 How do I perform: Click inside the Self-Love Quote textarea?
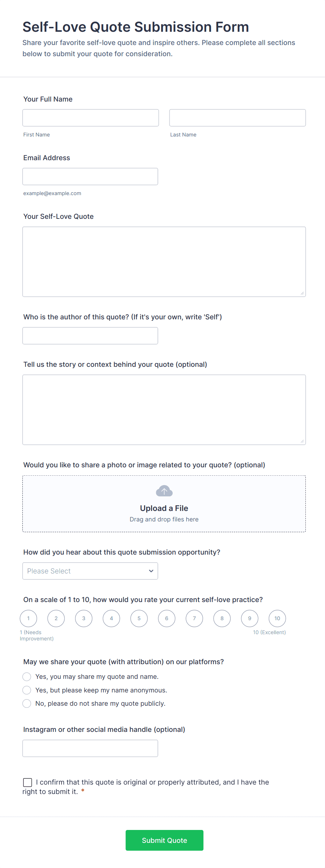164,262
